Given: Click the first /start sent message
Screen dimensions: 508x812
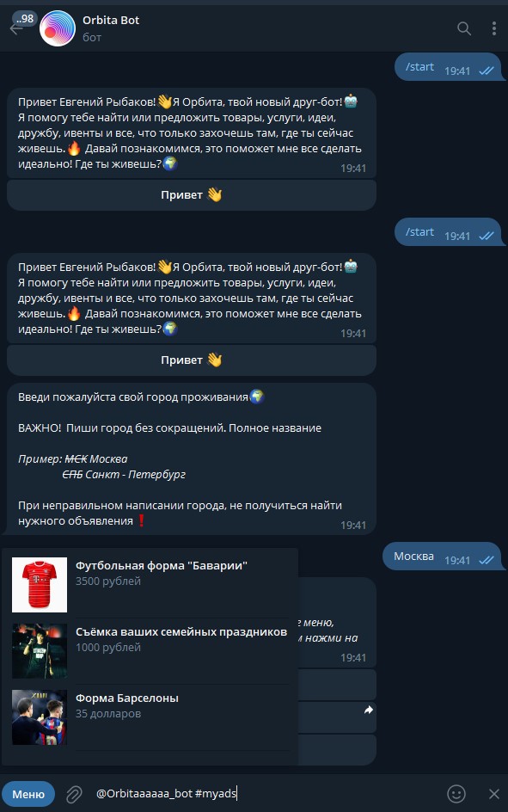Looking at the screenshot, I should [448, 67].
